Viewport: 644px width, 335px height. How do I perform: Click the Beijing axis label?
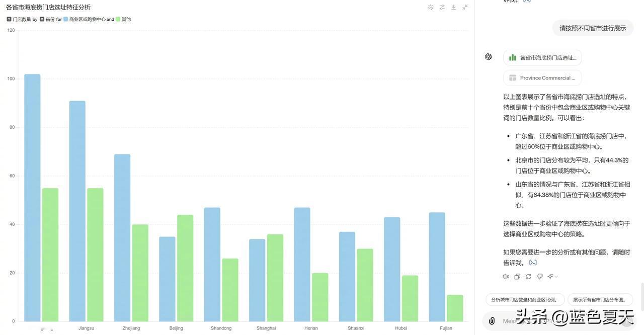pyautogui.click(x=176, y=328)
